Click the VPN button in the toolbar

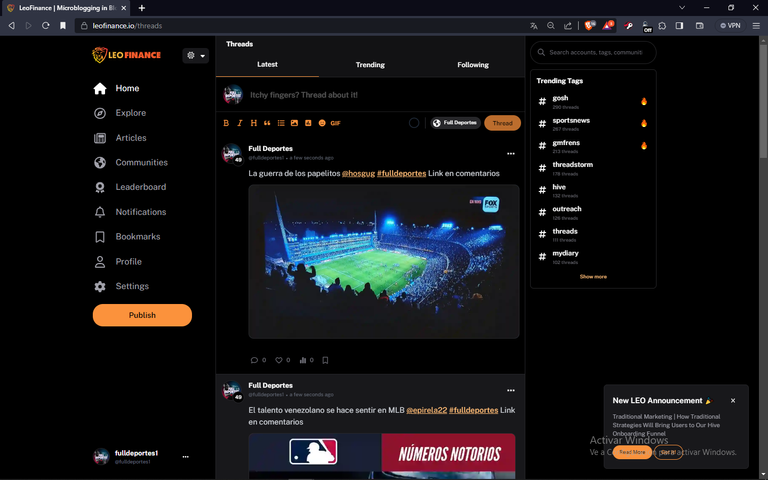click(x=730, y=25)
